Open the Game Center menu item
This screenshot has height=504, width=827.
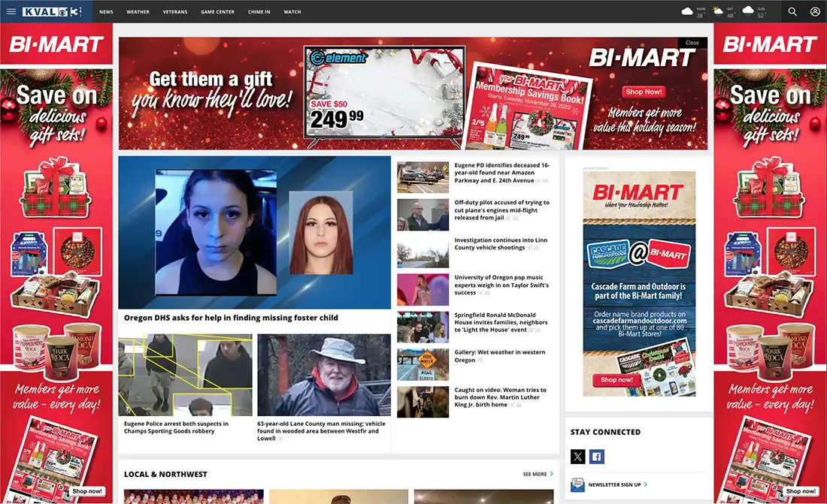click(x=217, y=11)
